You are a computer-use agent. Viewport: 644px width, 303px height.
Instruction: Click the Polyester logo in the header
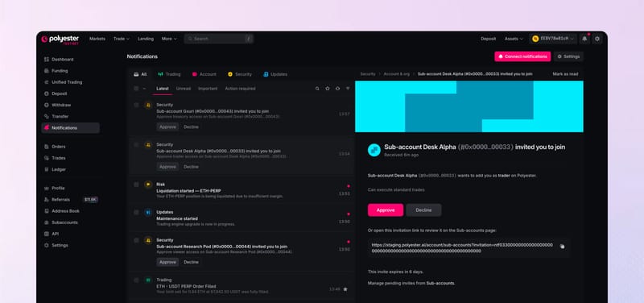click(60, 39)
